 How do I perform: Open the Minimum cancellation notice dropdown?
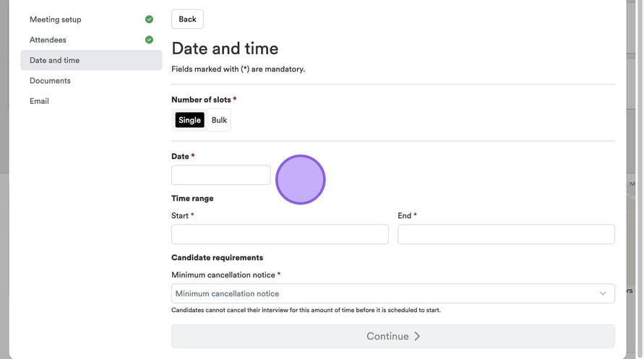[392, 293]
